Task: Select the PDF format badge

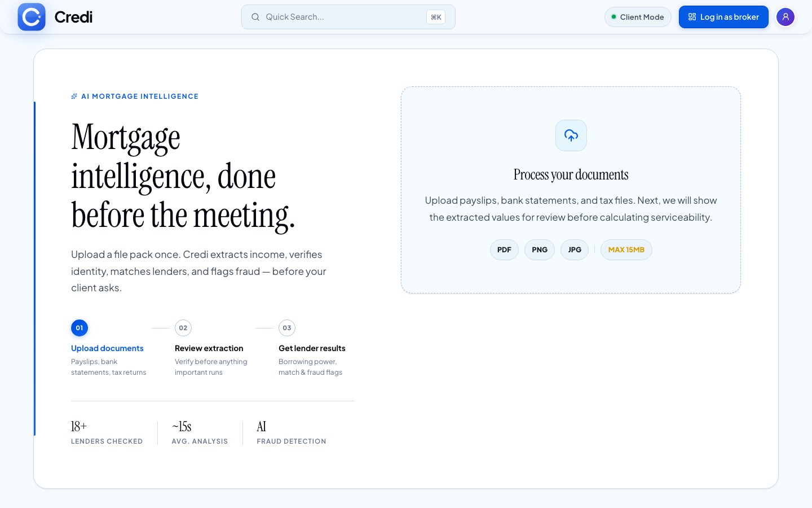Action: (504, 250)
